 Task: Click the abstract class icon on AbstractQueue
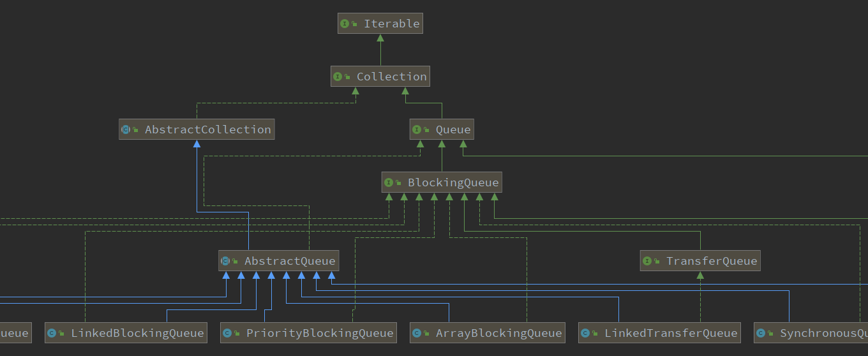225,262
